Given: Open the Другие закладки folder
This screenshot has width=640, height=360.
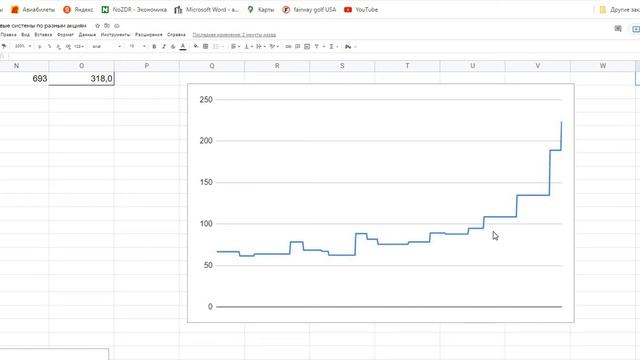Looking at the screenshot, I should coord(619,9).
